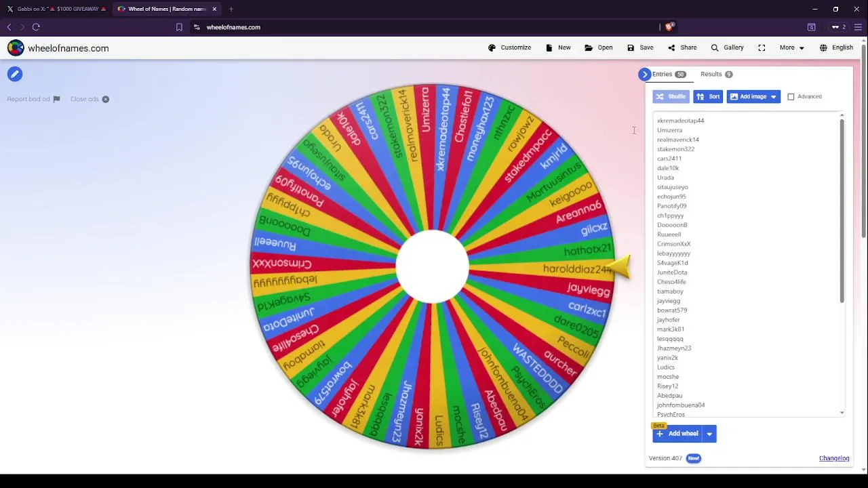This screenshot has width=868, height=488.
Task: Click inside the entries text box
Action: click(746, 264)
